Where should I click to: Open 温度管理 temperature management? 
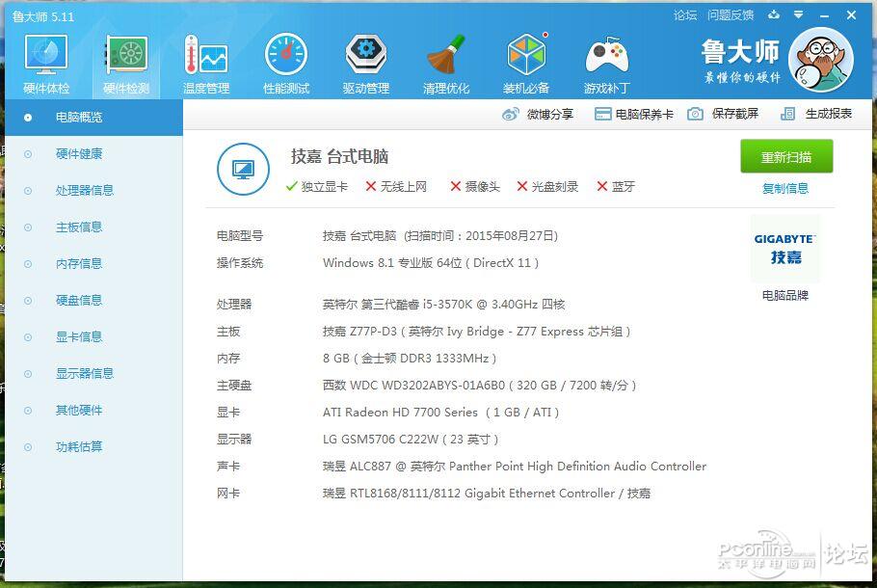click(206, 64)
